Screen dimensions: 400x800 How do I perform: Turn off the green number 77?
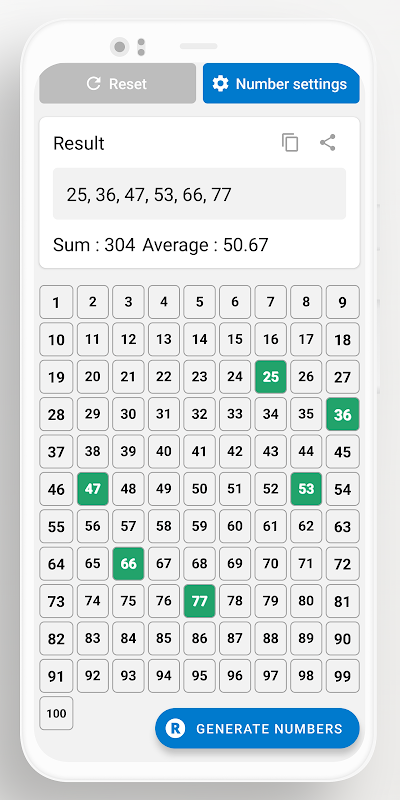(199, 601)
